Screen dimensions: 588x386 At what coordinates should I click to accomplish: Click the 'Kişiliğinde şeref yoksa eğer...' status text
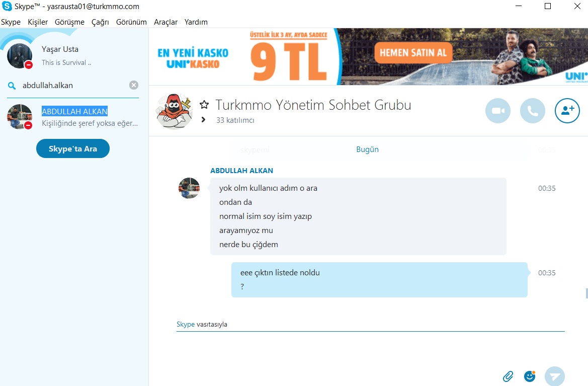90,123
